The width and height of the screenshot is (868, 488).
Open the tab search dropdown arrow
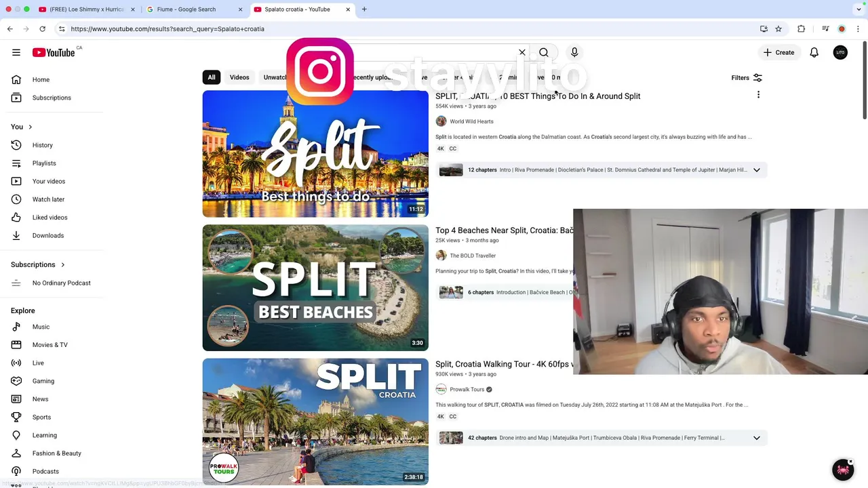(859, 9)
